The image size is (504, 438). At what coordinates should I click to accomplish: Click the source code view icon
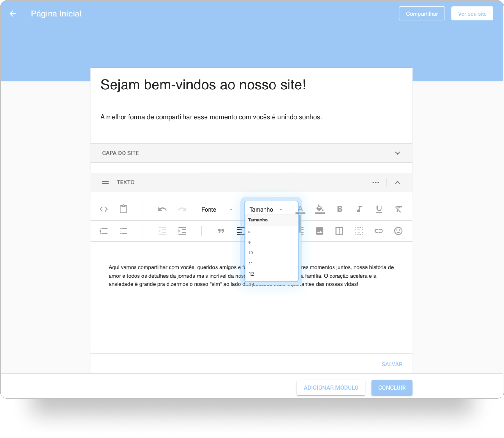pyautogui.click(x=104, y=209)
